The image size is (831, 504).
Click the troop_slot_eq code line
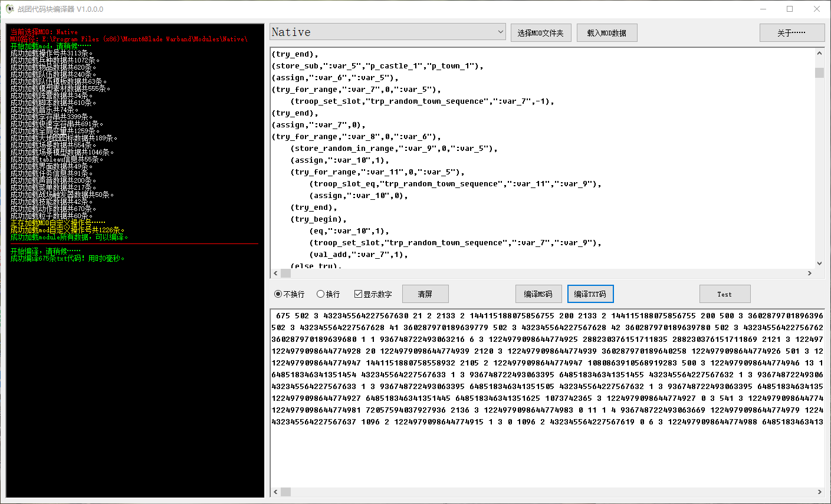coord(455,184)
